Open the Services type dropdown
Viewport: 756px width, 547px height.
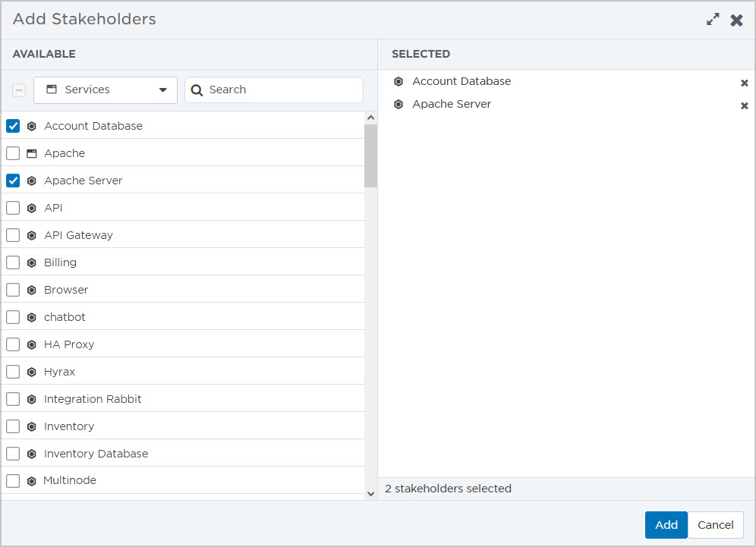pyautogui.click(x=106, y=90)
